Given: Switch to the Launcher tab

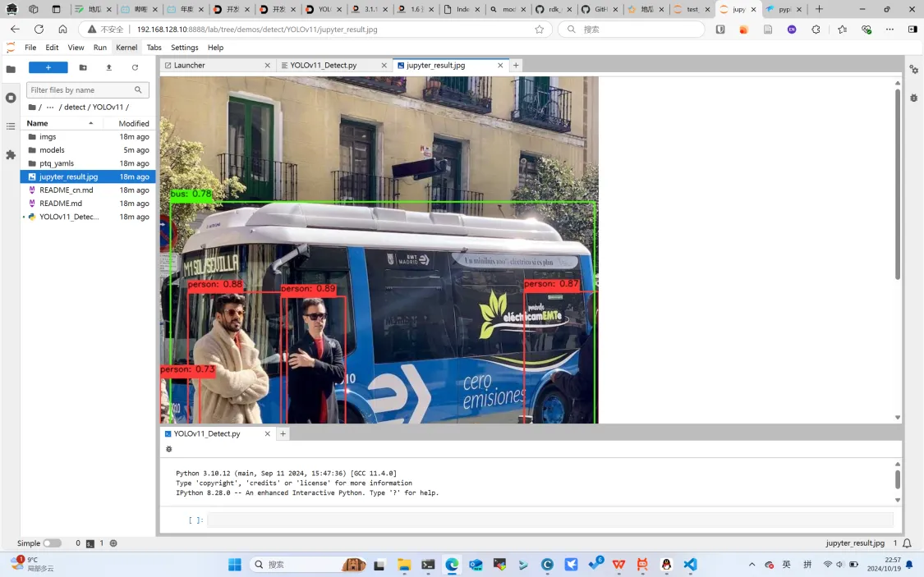Looking at the screenshot, I should tap(216, 66).
